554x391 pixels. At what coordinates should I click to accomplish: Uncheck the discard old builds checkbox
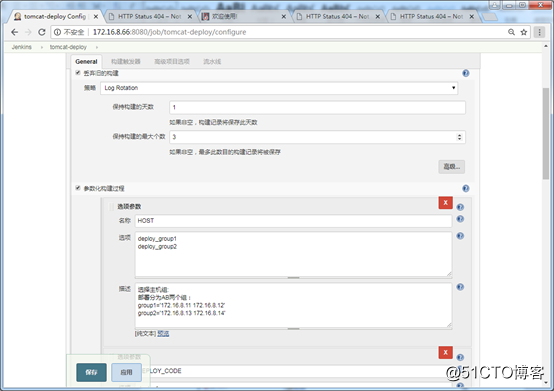pos(78,73)
